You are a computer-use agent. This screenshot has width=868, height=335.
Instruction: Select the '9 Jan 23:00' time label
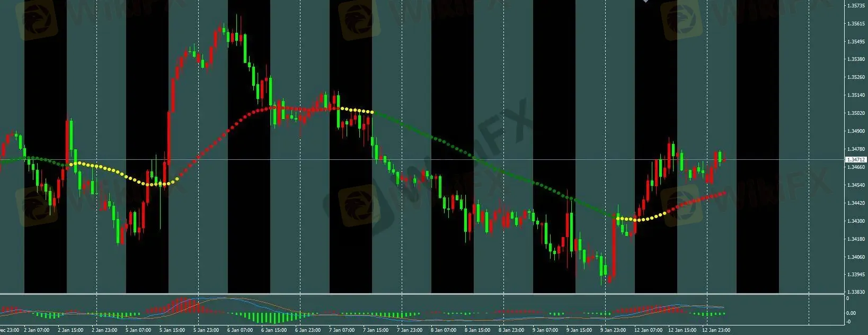(x=613, y=330)
